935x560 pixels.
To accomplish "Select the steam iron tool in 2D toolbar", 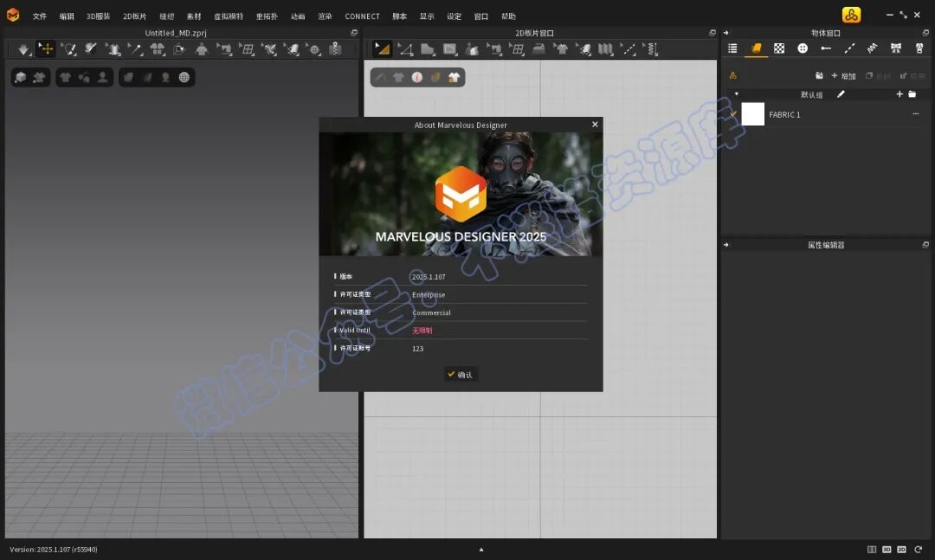I will (x=538, y=49).
